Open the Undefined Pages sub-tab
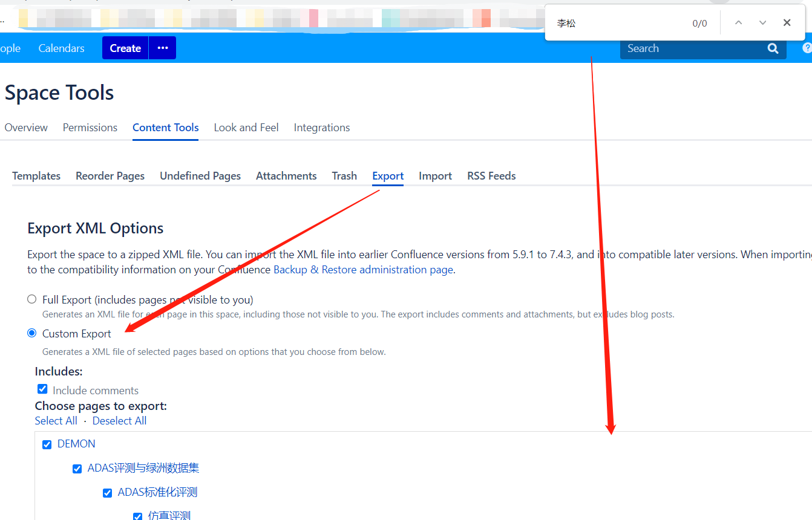The height and width of the screenshot is (520, 812). point(200,176)
